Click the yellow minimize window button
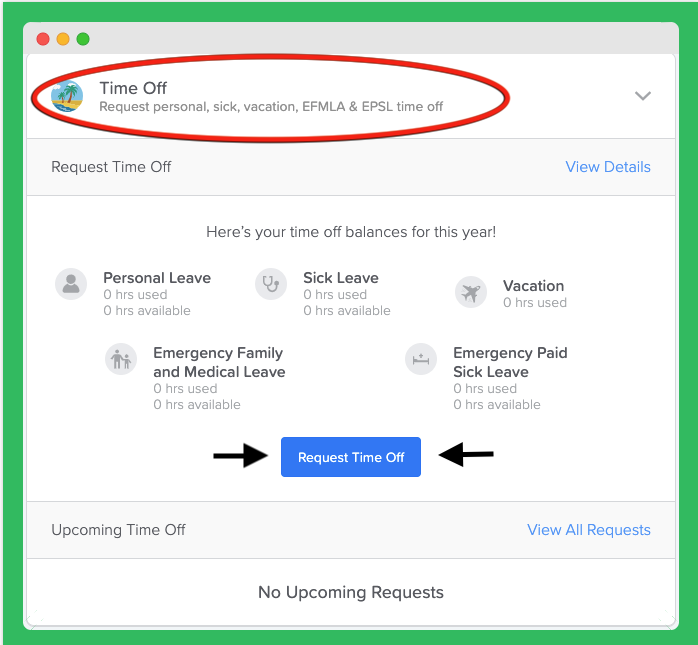Screen dimensions: 698x645 tap(63, 39)
